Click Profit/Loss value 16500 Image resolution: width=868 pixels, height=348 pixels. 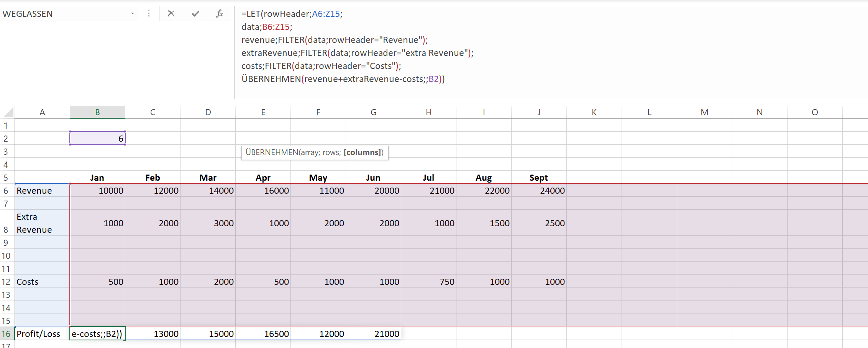coord(263,333)
